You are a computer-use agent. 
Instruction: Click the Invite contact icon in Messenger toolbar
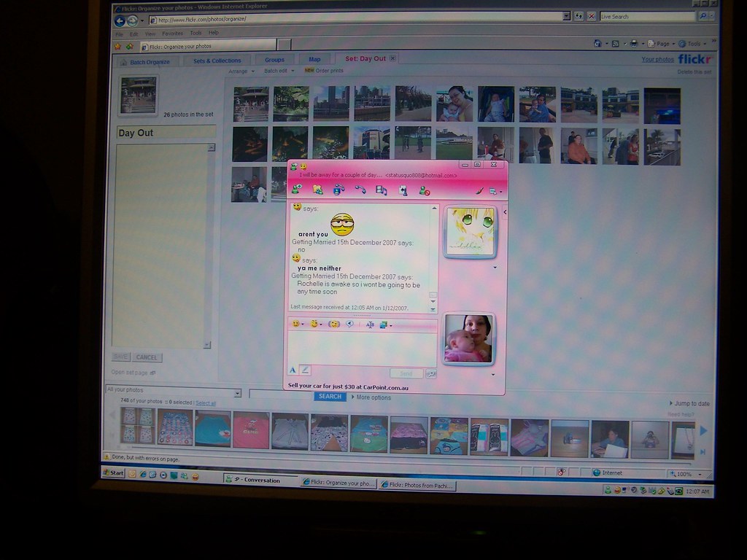(x=297, y=190)
